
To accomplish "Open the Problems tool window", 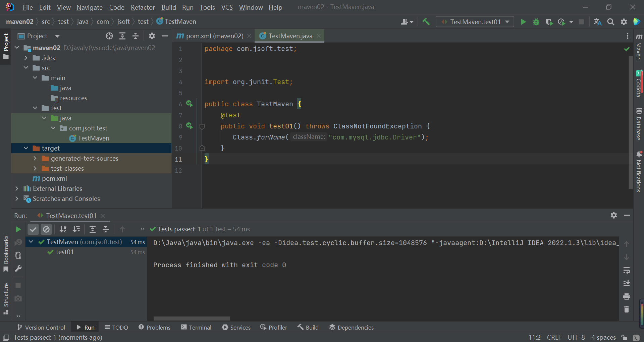I will click(154, 328).
